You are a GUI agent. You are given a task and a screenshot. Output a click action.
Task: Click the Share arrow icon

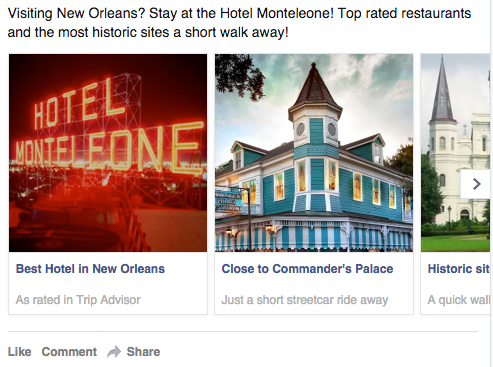coord(114,352)
